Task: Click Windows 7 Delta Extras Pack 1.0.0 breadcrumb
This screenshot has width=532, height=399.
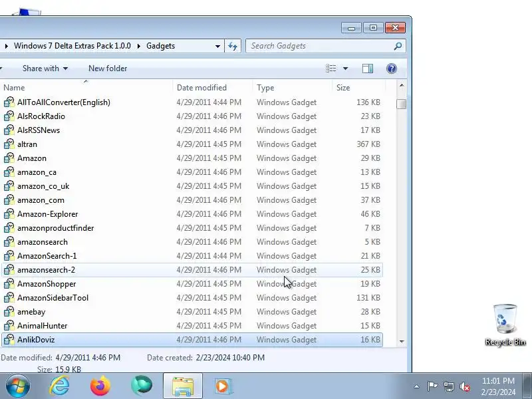Action: click(72, 46)
